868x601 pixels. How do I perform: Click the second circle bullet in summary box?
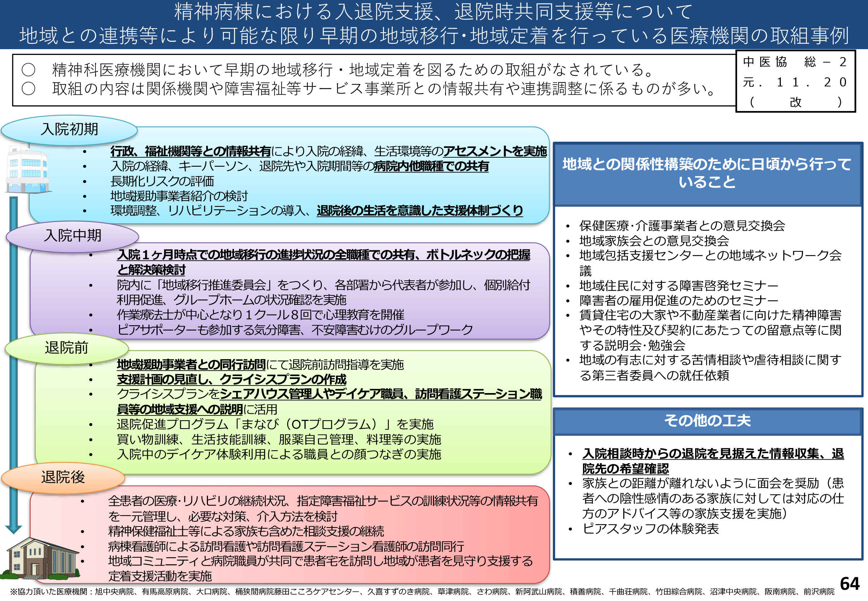coord(29,89)
